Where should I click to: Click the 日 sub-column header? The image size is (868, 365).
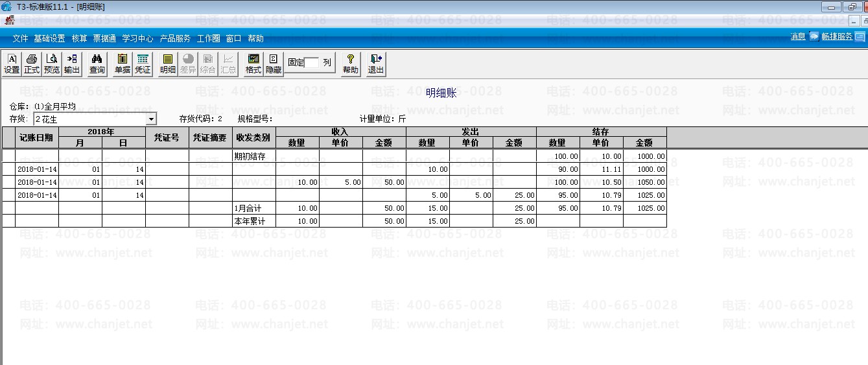(124, 143)
